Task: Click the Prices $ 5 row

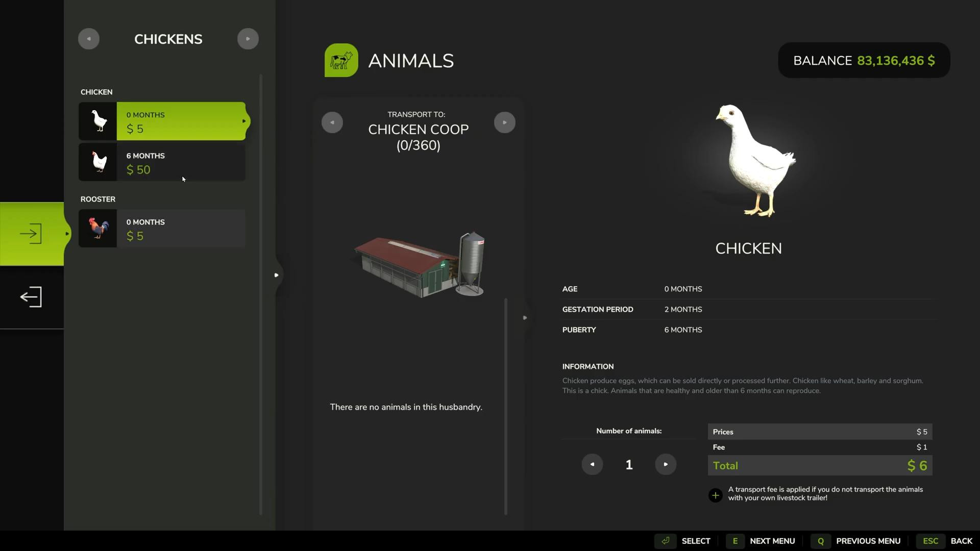Action: pyautogui.click(x=820, y=432)
